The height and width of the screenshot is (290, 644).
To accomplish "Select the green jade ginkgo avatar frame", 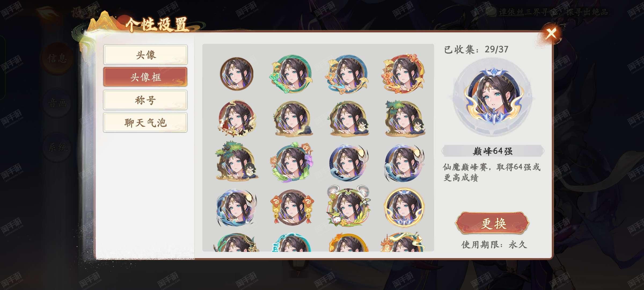I will click(x=292, y=74).
